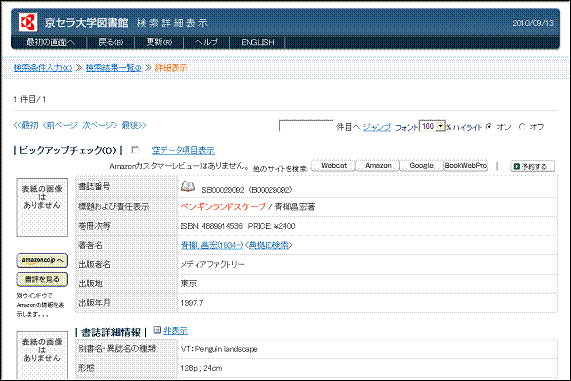Screen dimensions: 571x381
Task: Search other sites with Webcat button
Action: point(333,165)
